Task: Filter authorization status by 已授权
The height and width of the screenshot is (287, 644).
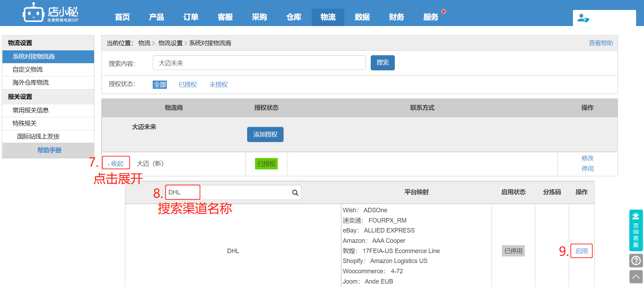Action: 188,85
